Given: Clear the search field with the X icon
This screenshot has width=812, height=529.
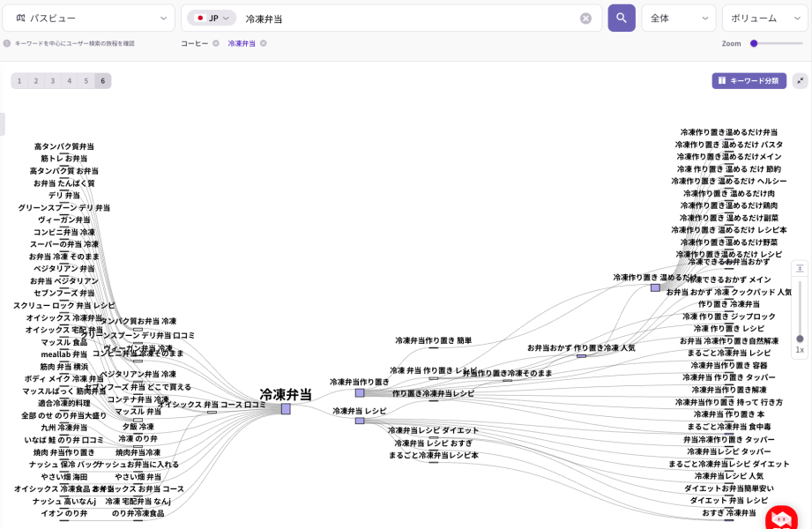Looking at the screenshot, I should point(585,19).
